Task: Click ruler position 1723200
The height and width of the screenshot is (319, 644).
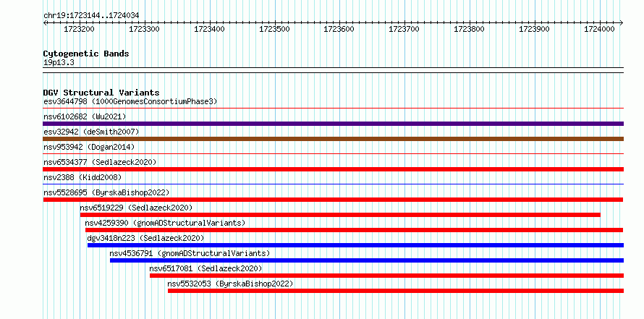Action: 80,29
